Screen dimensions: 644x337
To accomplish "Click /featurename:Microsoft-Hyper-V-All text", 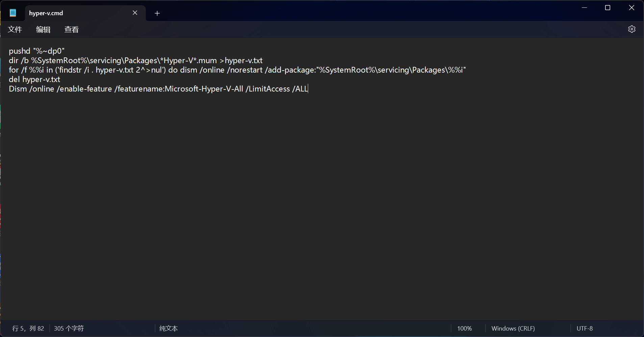I will (179, 89).
